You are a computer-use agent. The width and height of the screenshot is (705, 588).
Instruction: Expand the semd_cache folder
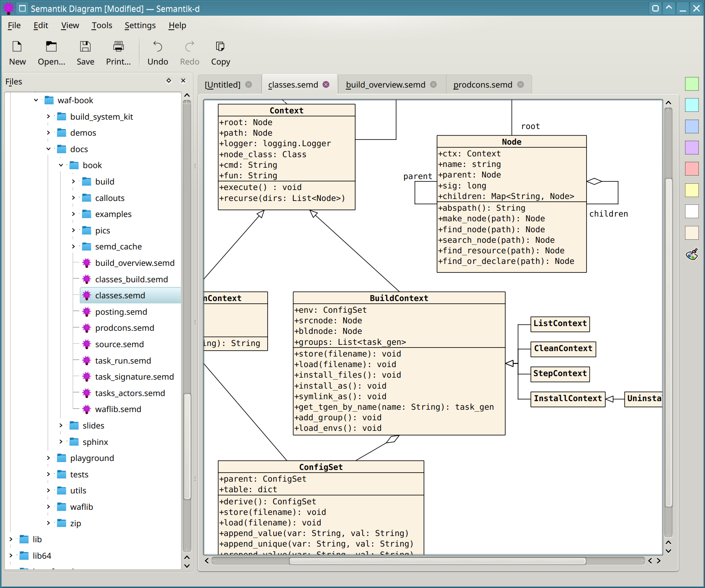point(73,246)
